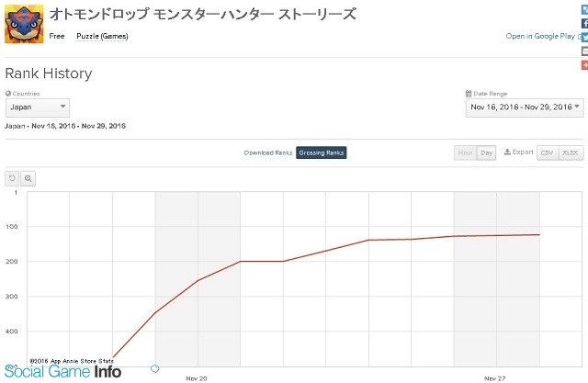The width and height of the screenshot is (588, 383).
Task: Click the red plus share icon
Action: (584, 65)
